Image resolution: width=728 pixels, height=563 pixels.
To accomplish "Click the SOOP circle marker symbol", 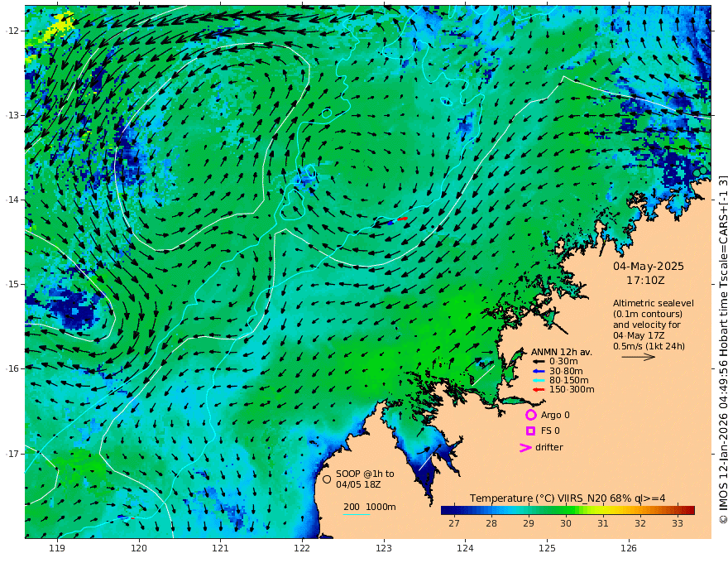I will [327, 479].
